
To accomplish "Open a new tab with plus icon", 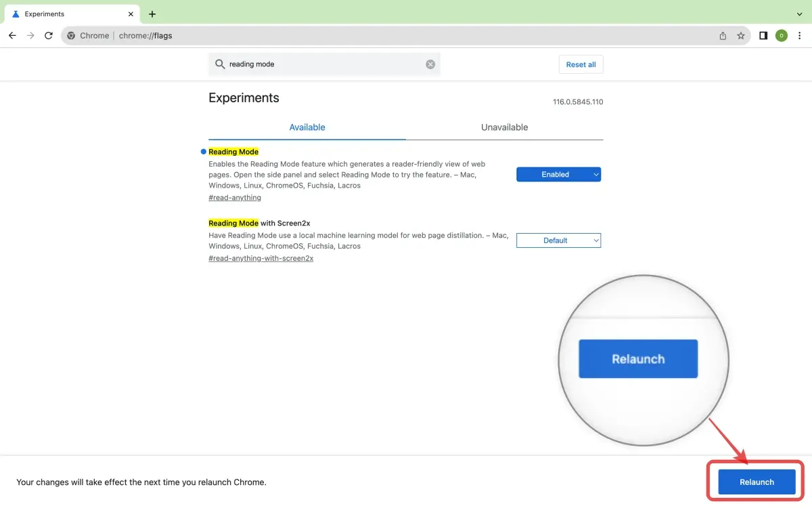I will tap(152, 14).
